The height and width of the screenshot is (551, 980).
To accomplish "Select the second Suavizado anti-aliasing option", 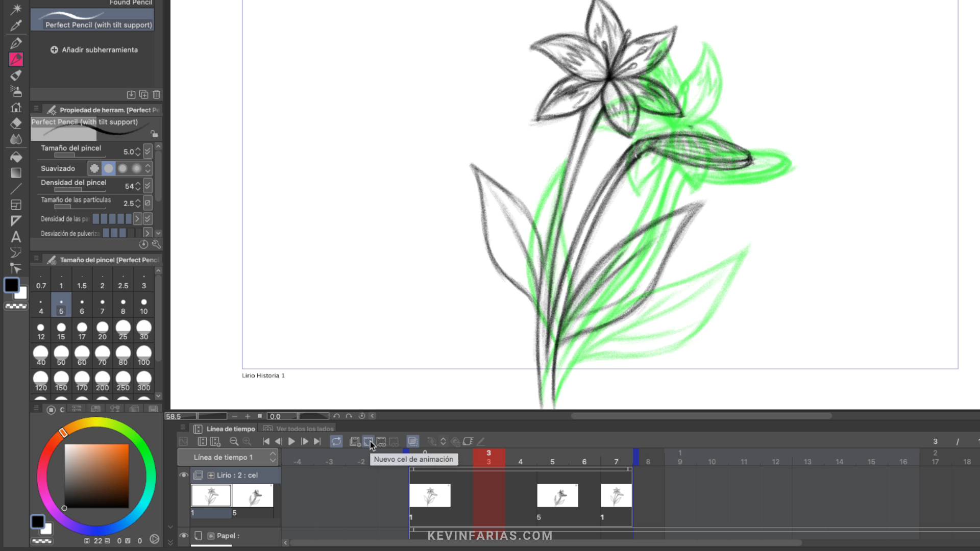I will 109,168.
